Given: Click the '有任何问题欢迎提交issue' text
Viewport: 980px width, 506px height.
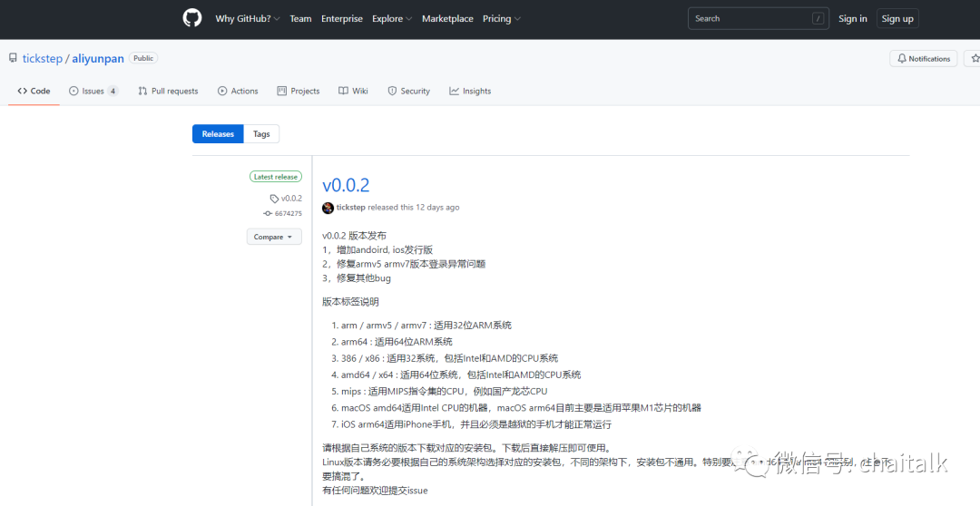Looking at the screenshot, I should pyautogui.click(x=375, y=491).
